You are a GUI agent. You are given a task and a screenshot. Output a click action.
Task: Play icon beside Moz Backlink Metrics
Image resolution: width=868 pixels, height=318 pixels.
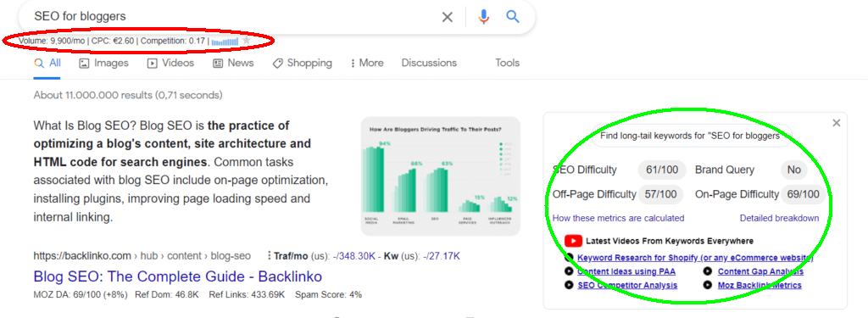(708, 285)
